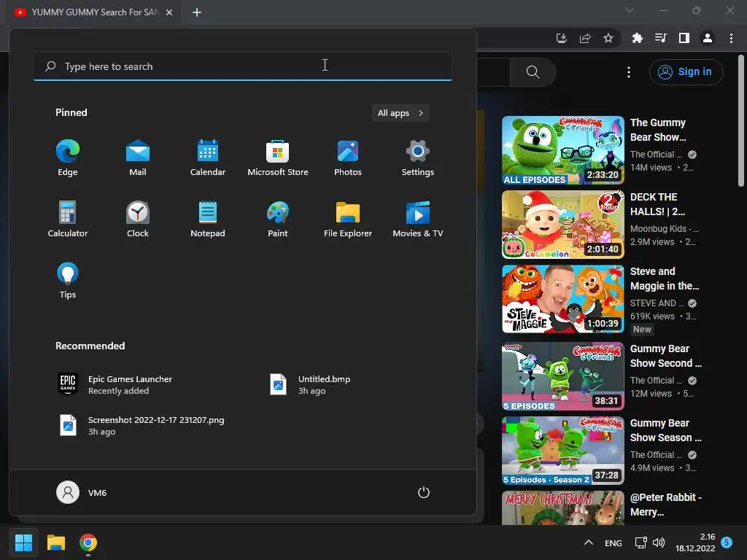Open File Explorer on the taskbar
Image resolution: width=747 pixels, height=560 pixels.
pos(55,542)
